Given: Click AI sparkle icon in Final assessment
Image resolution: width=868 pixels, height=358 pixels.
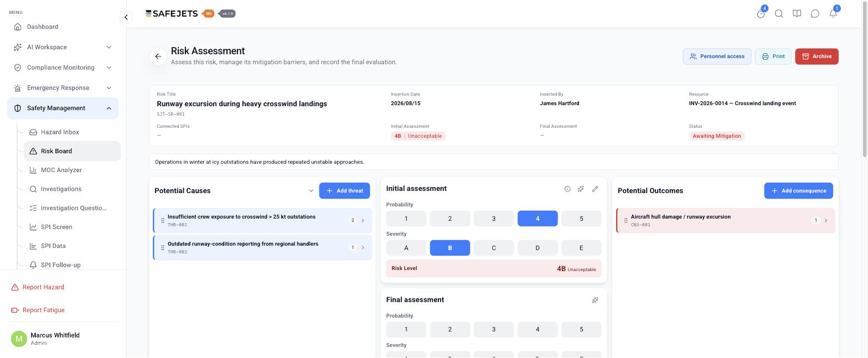Looking at the screenshot, I should pyautogui.click(x=595, y=300).
